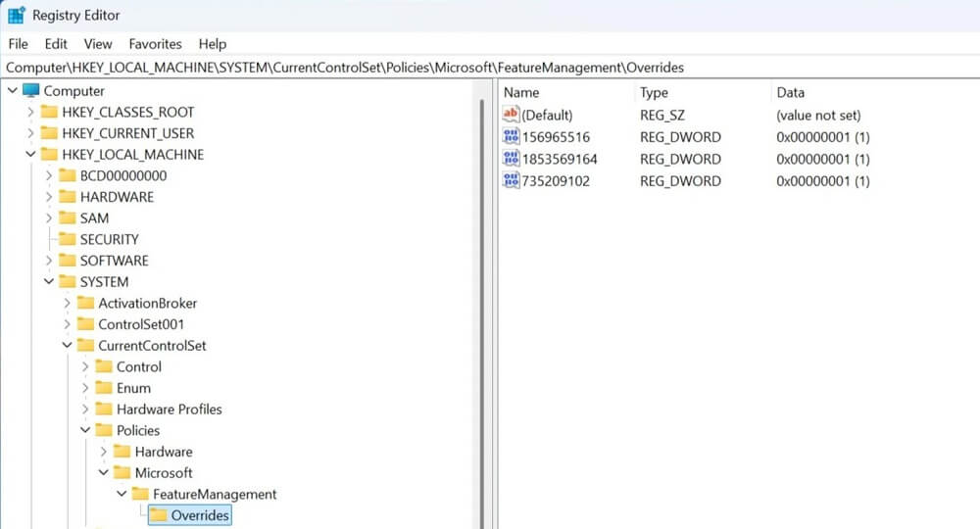
Task: Click the Registry Editor app icon in title bar
Action: 17,15
